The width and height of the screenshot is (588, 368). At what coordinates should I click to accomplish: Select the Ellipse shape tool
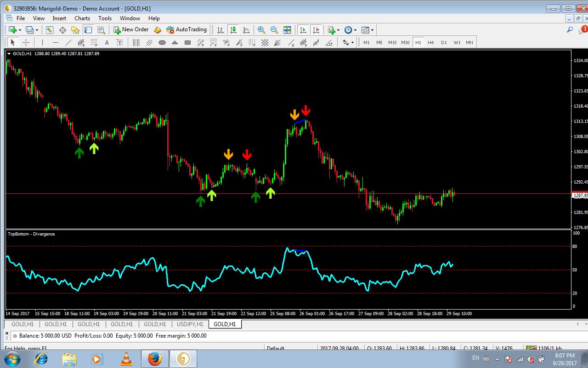point(162,42)
